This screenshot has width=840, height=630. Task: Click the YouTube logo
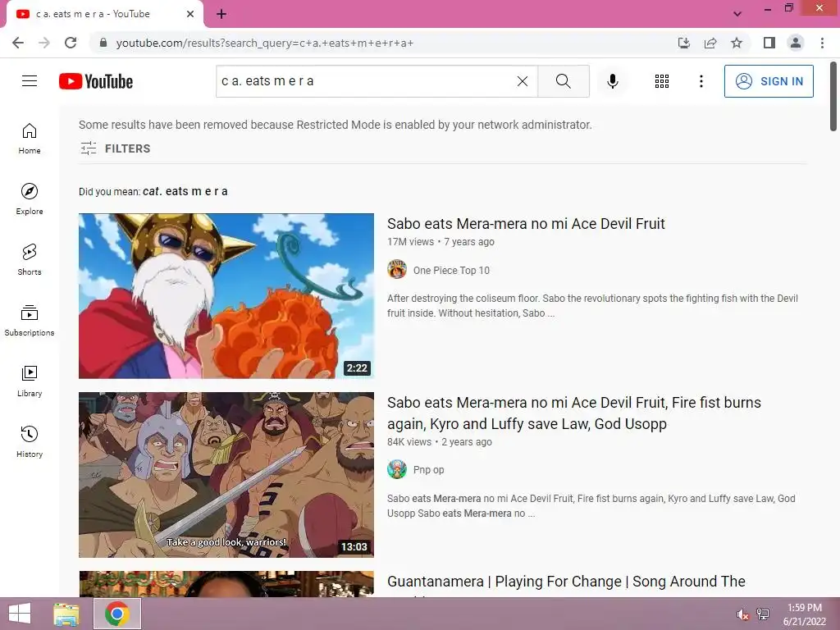click(x=96, y=81)
